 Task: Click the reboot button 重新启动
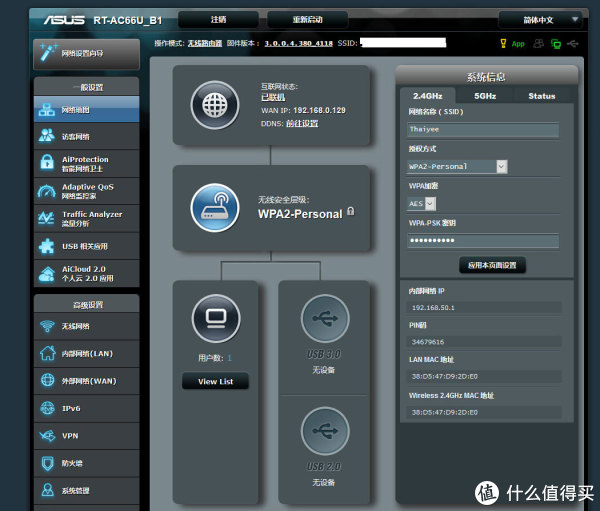click(x=307, y=20)
